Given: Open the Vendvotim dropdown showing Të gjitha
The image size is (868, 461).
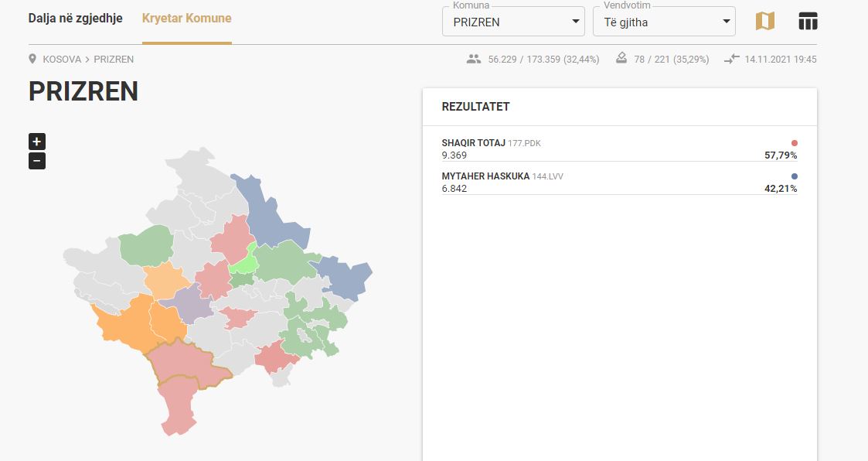Looking at the screenshot, I should click(664, 22).
